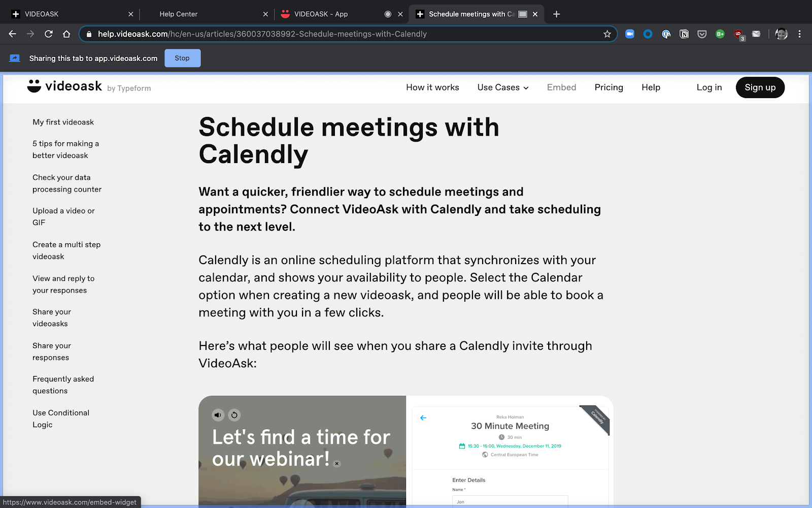812x508 pixels.
Task: Mute the video preview speaker icon
Action: (x=218, y=415)
